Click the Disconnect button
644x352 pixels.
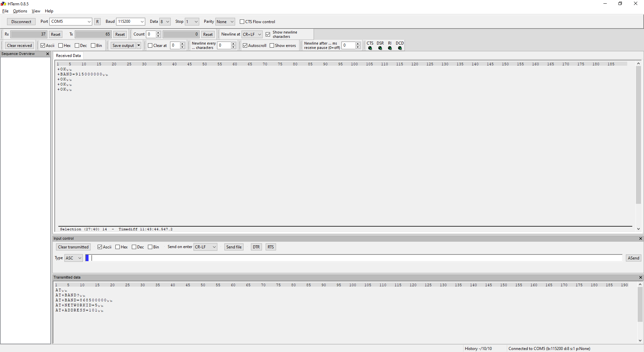pos(21,21)
